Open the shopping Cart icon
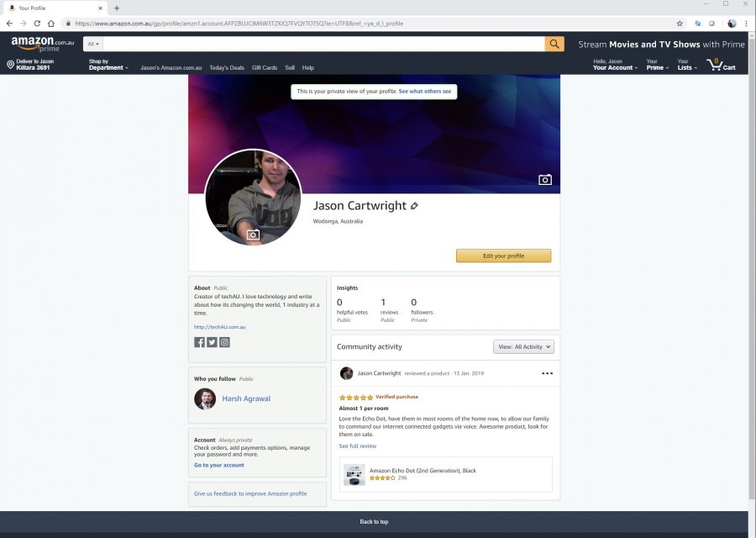Image resolution: width=756 pixels, height=538 pixels. (718, 64)
